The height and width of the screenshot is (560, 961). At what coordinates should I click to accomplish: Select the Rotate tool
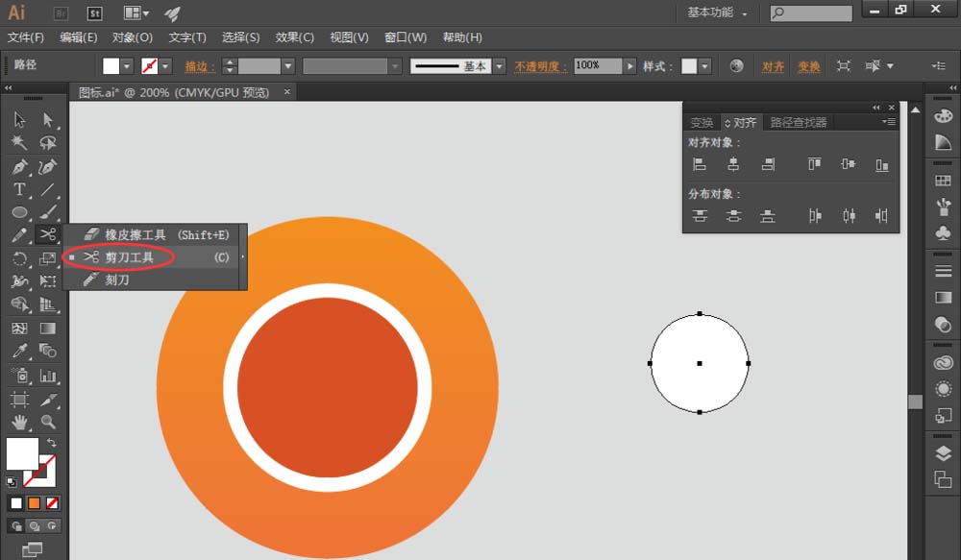coord(19,258)
